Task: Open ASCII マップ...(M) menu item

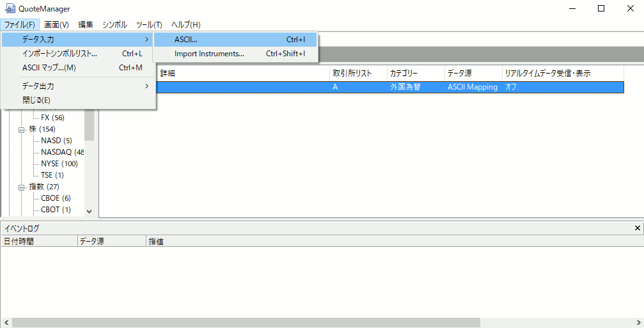Action: pos(49,68)
